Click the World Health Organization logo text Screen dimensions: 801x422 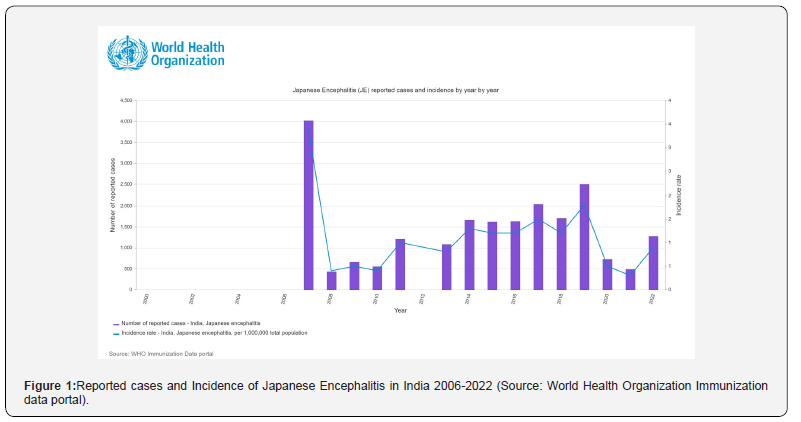coord(187,54)
